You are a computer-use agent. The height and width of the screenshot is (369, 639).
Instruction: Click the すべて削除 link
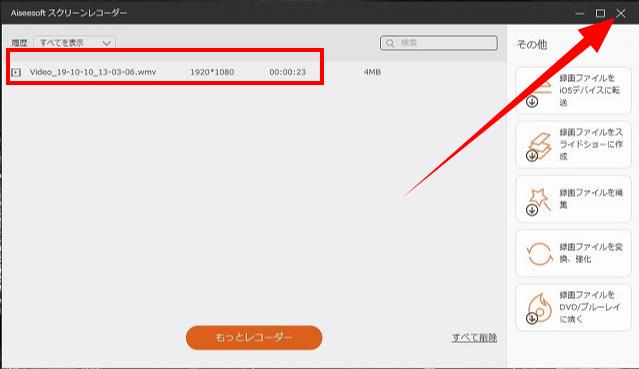474,338
